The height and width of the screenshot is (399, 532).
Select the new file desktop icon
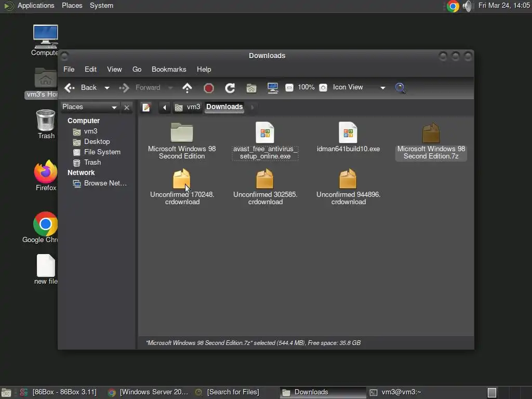(46, 270)
